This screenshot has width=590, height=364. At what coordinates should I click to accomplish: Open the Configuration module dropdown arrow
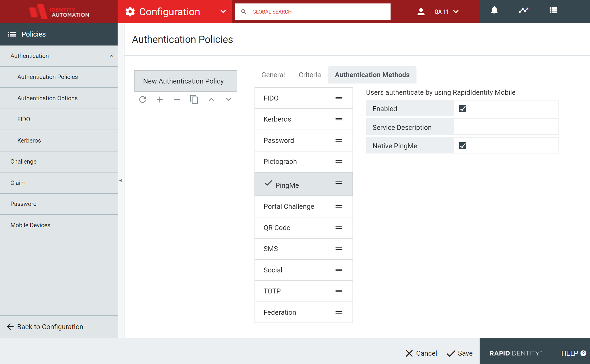223,12
